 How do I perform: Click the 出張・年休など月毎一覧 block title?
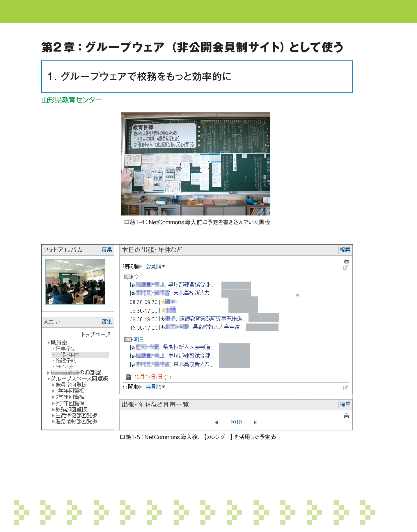pos(155,404)
